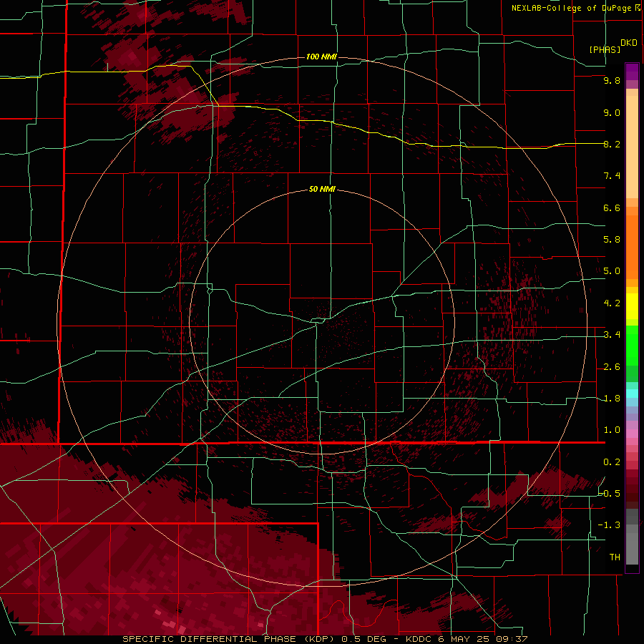Click the -0.5 value on the color scale
Image resolution: width=644 pixels, height=644 pixels.
610,494
